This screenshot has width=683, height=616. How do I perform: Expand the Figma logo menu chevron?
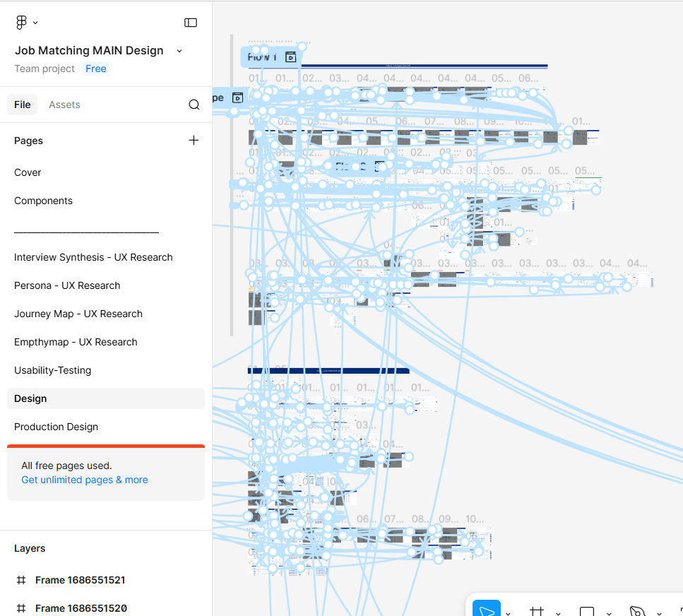pos(35,23)
